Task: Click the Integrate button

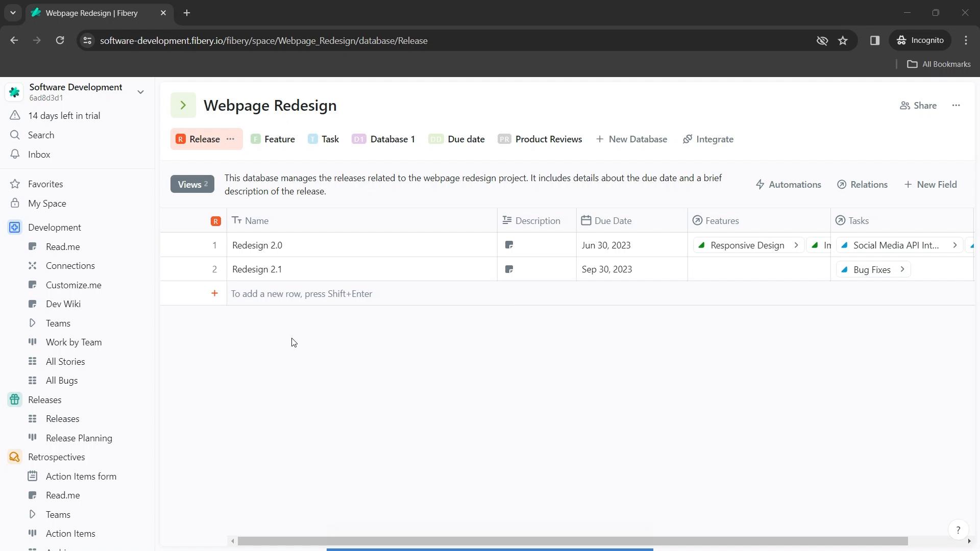Action: [x=708, y=139]
